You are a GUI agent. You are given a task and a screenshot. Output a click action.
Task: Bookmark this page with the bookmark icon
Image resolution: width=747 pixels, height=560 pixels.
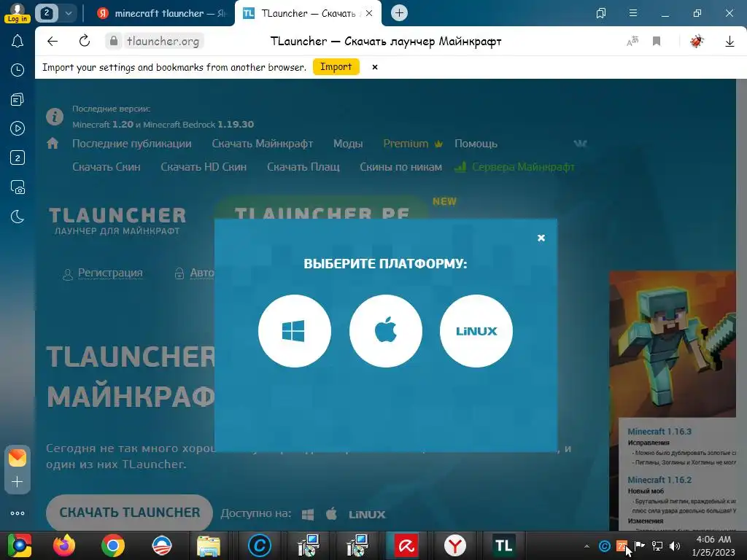pos(657,42)
